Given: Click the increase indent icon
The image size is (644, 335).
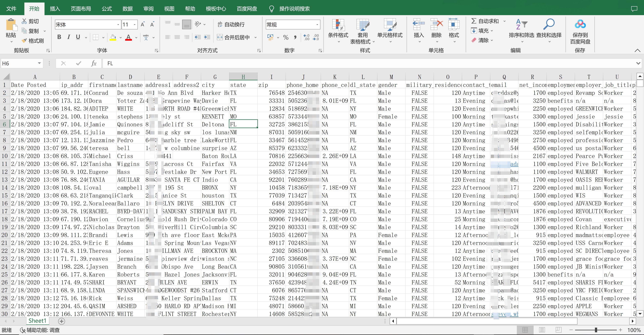Looking at the screenshot, I should (207, 37).
